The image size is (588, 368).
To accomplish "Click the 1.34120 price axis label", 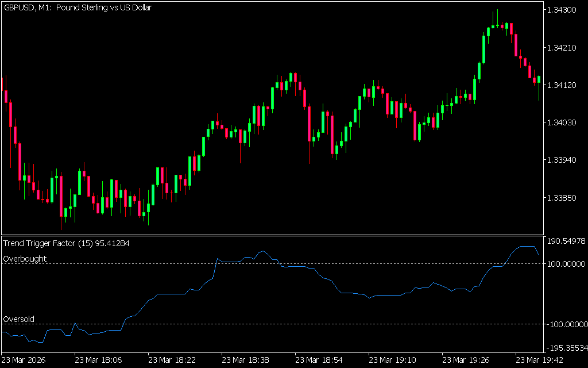I will [x=564, y=85].
